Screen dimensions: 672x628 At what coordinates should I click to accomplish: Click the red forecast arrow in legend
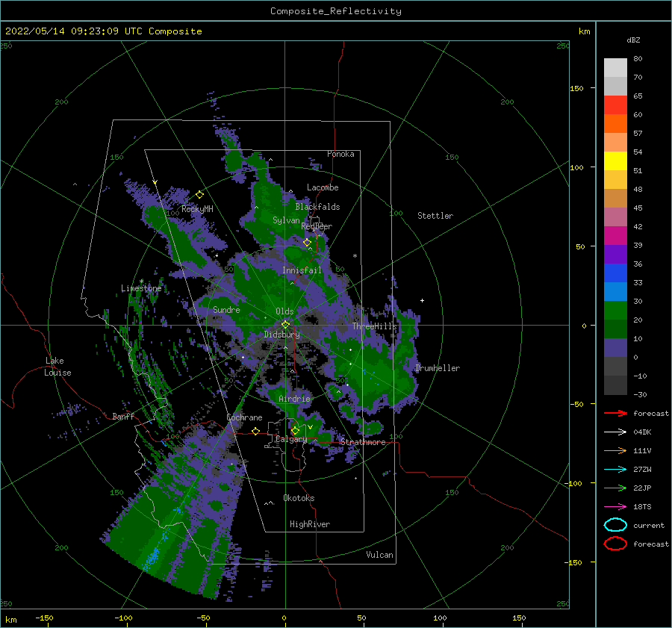point(615,413)
